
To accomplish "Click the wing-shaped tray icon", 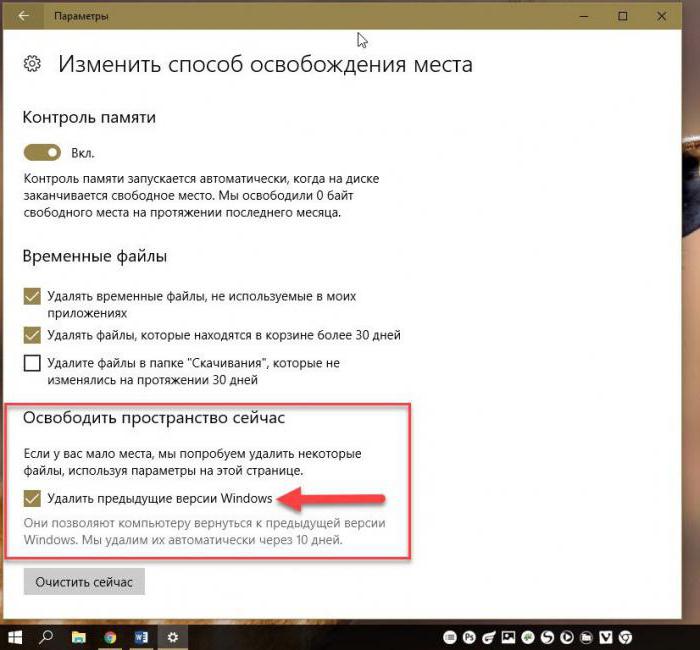I will point(489,637).
